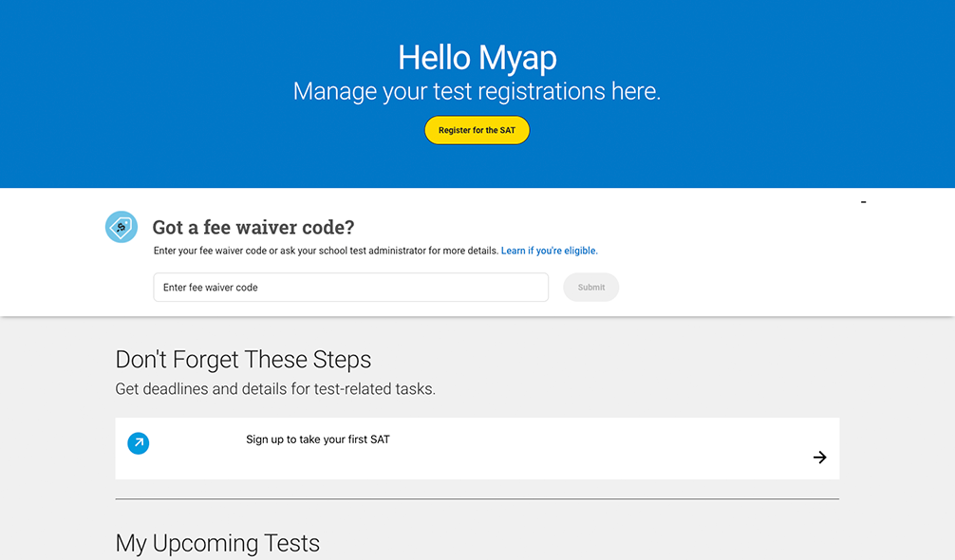Viewport: 955px width, 560px height.
Task: Click the Hello Myap heading
Action: click(477, 58)
